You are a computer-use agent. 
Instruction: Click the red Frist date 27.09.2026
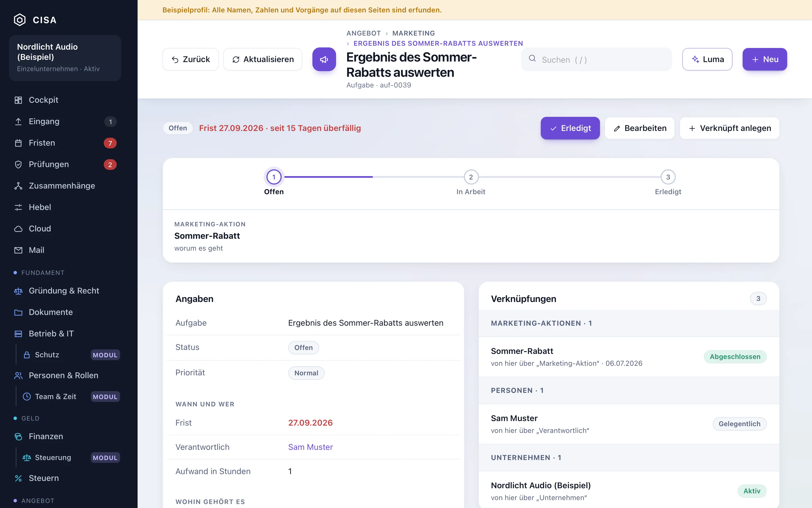click(310, 423)
